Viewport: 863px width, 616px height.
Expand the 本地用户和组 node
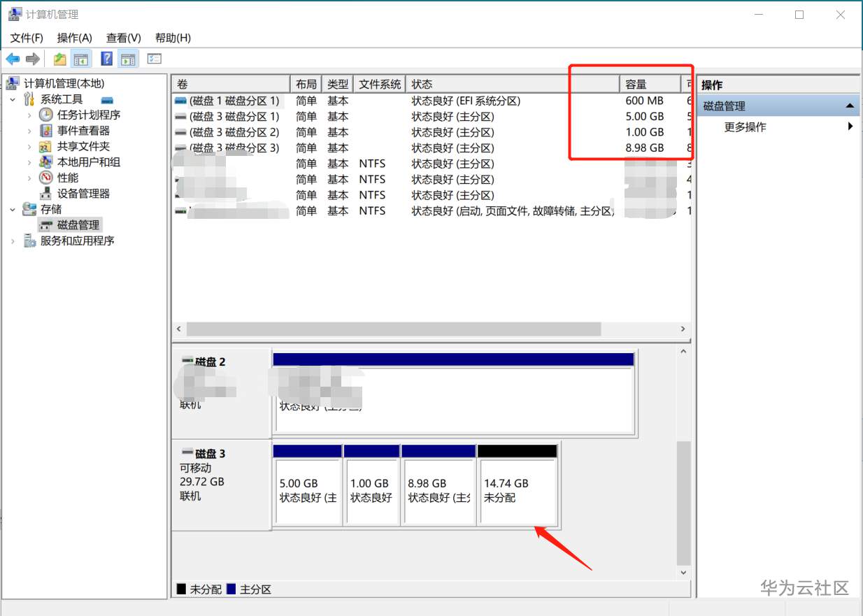pyautogui.click(x=29, y=162)
